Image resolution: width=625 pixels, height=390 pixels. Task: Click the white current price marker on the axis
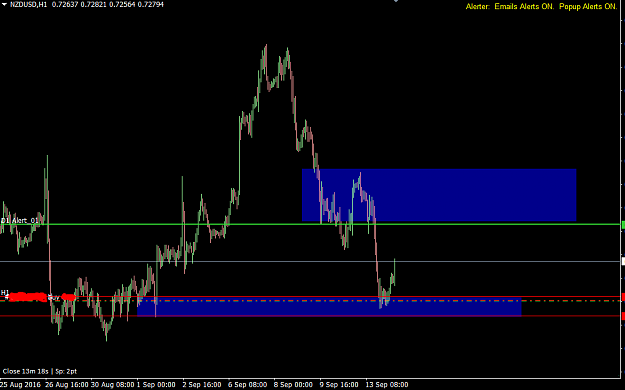623,262
